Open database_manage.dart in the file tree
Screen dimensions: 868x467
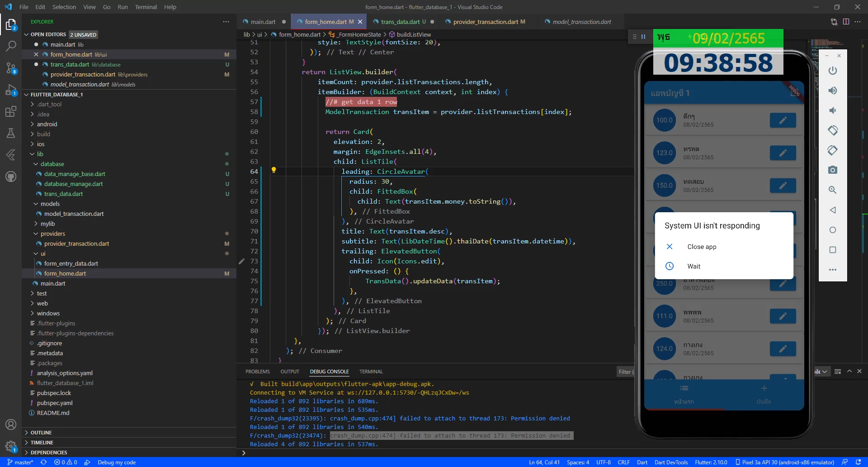pyautogui.click(x=73, y=184)
